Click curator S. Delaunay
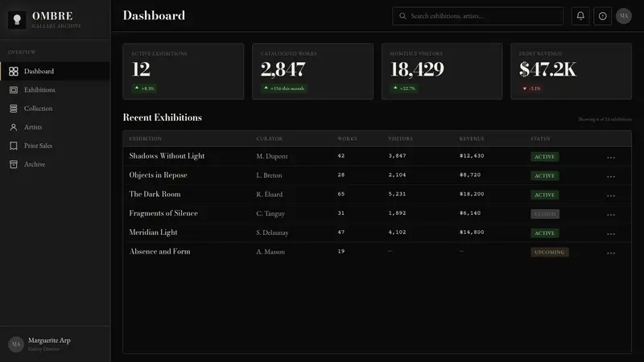Screen dimensions: 644x362 (272, 232)
